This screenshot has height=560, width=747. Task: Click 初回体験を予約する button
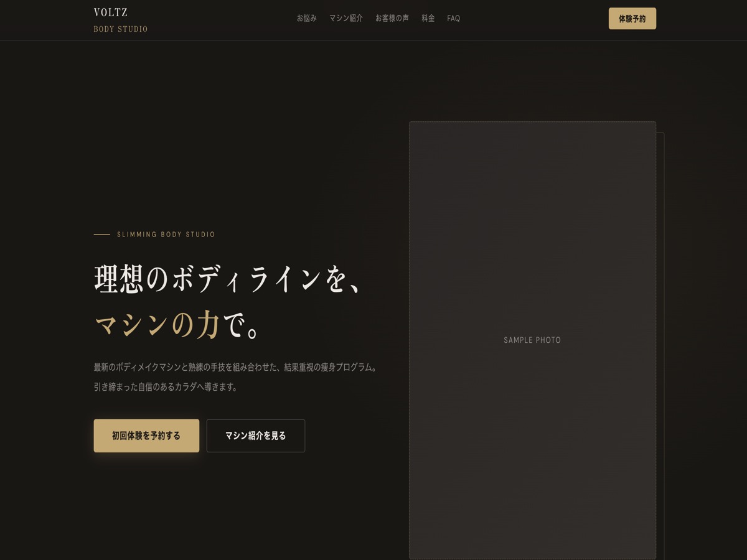tap(147, 436)
